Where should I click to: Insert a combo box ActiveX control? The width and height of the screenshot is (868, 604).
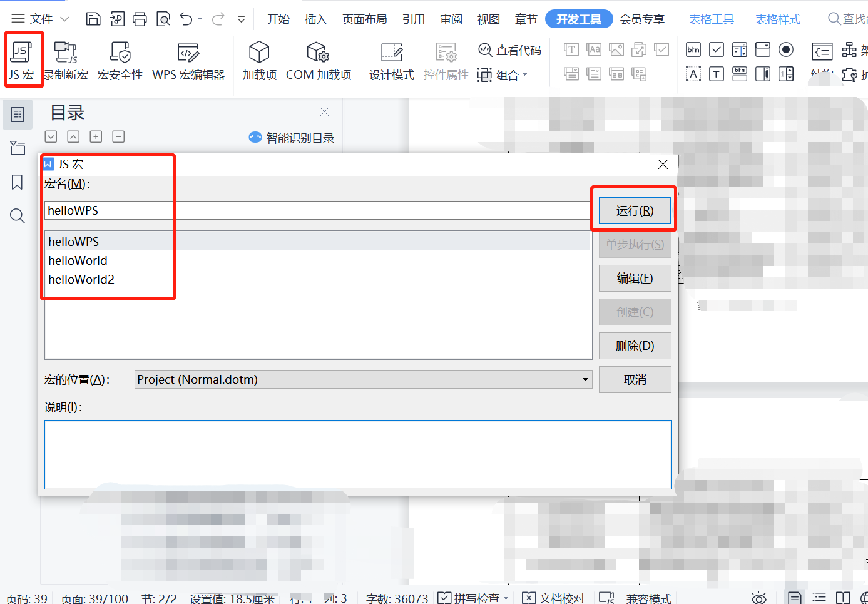pyautogui.click(x=763, y=49)
